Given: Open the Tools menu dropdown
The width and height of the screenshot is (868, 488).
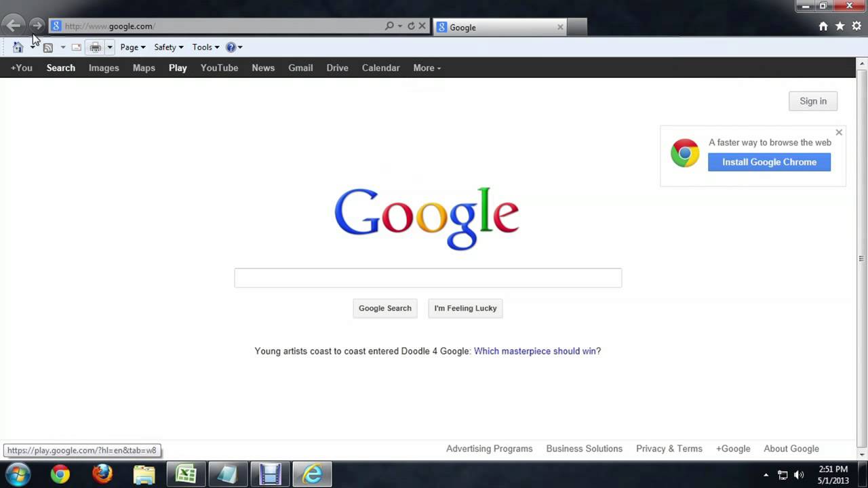Looking at the screenshot, I should pos(205,47).
